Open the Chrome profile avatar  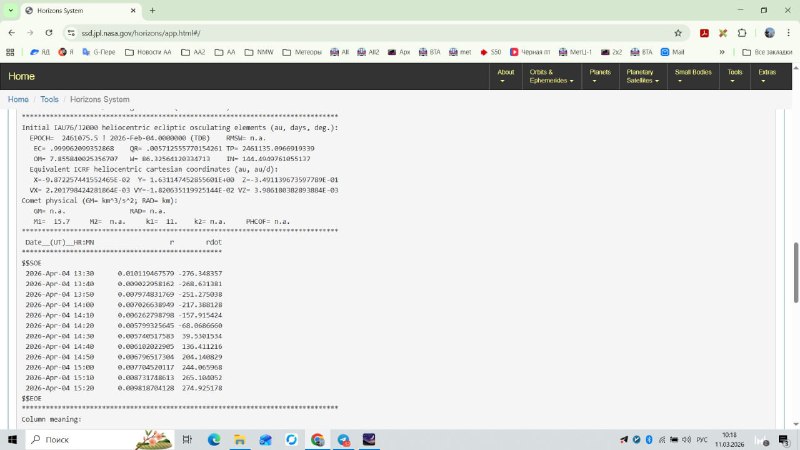pos(769,33)
